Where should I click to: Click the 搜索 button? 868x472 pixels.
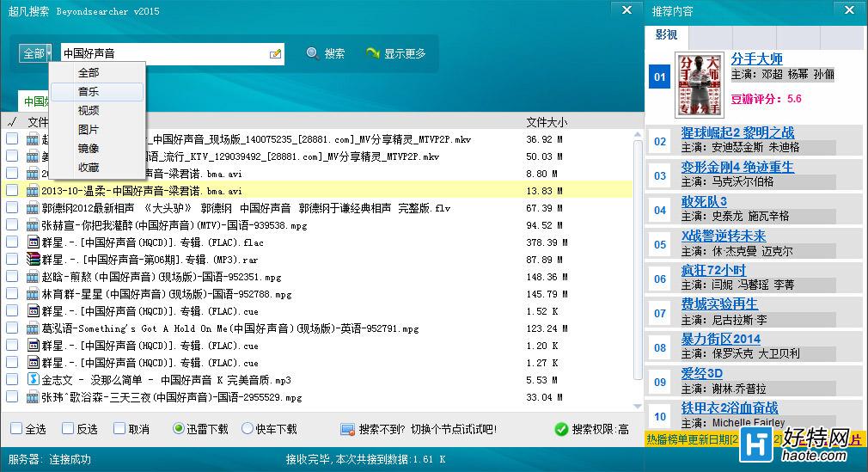(x=326, y=53)
